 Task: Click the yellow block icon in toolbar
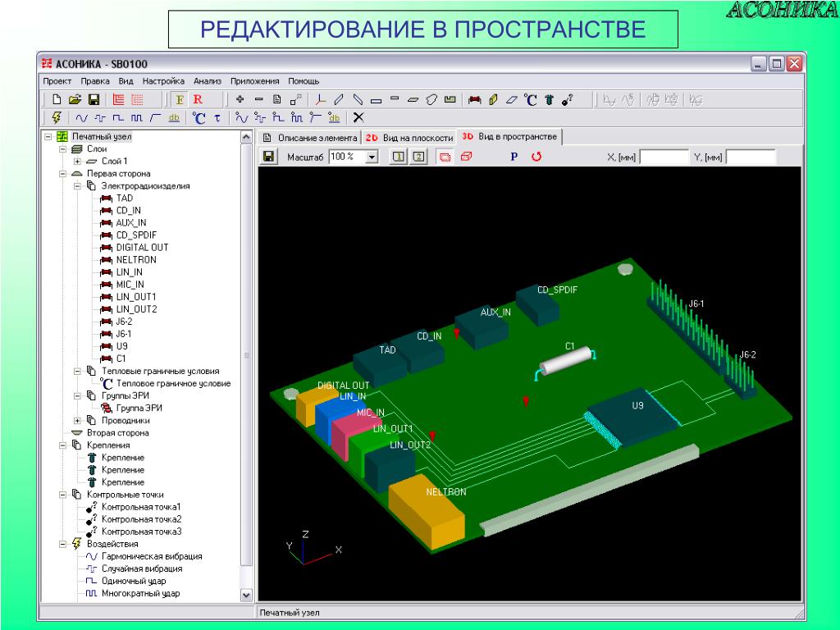pyautogui.click(x=493, y=99)
